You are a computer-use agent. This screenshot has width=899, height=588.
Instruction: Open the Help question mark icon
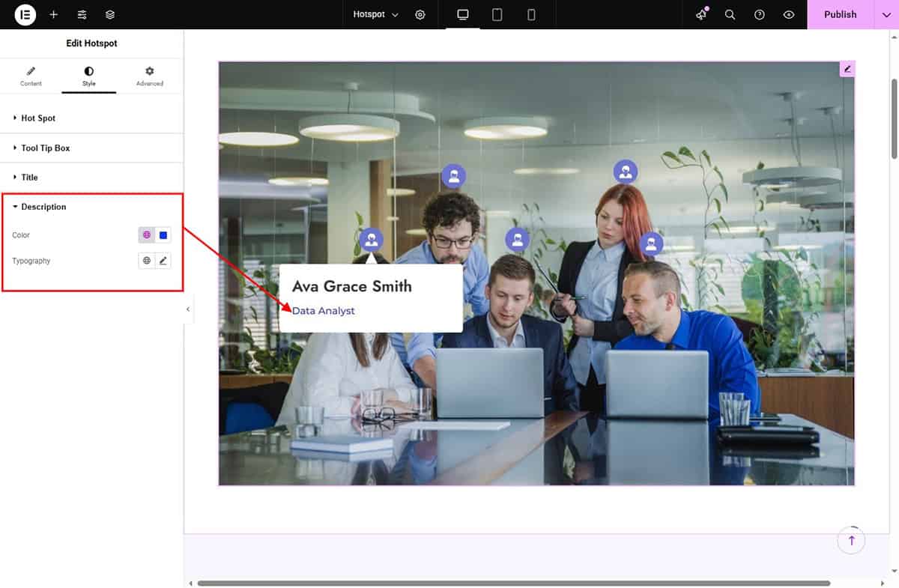click(x=760, y=14)
